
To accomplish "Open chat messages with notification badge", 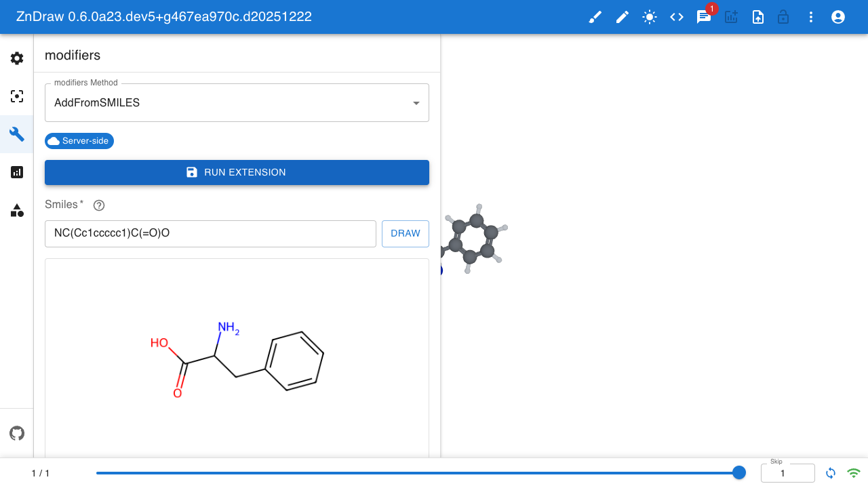I will tap(704, 17).
